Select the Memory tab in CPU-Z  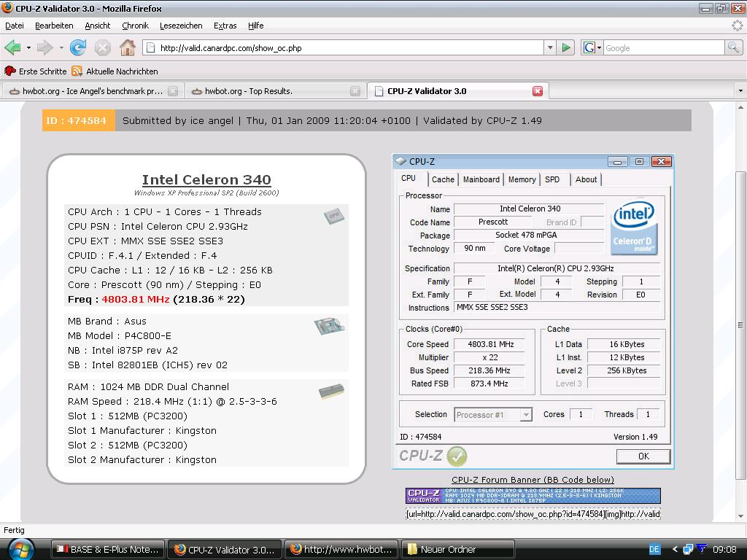[x=522, y=179]
